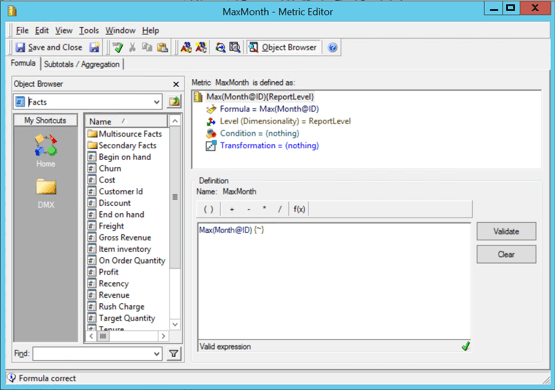Click into the Find input field
This screenshot has height=390, width=555.
(x=93, y=354)
